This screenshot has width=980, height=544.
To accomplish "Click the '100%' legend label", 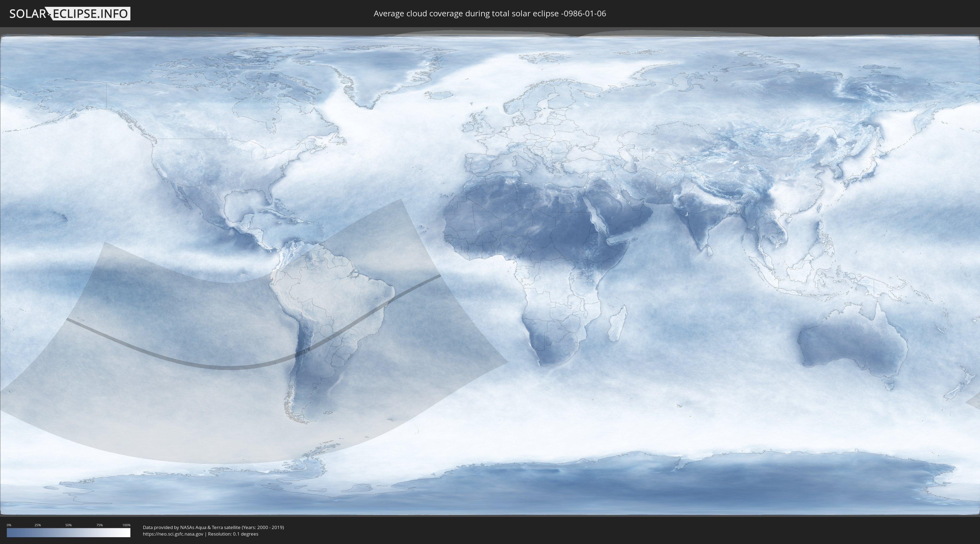I will (126, 525).
